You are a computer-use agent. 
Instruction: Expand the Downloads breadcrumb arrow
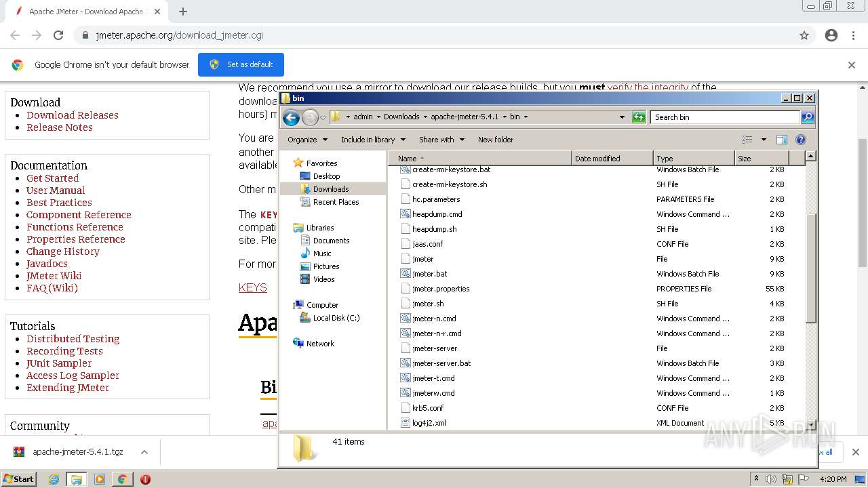pos(425,117)
